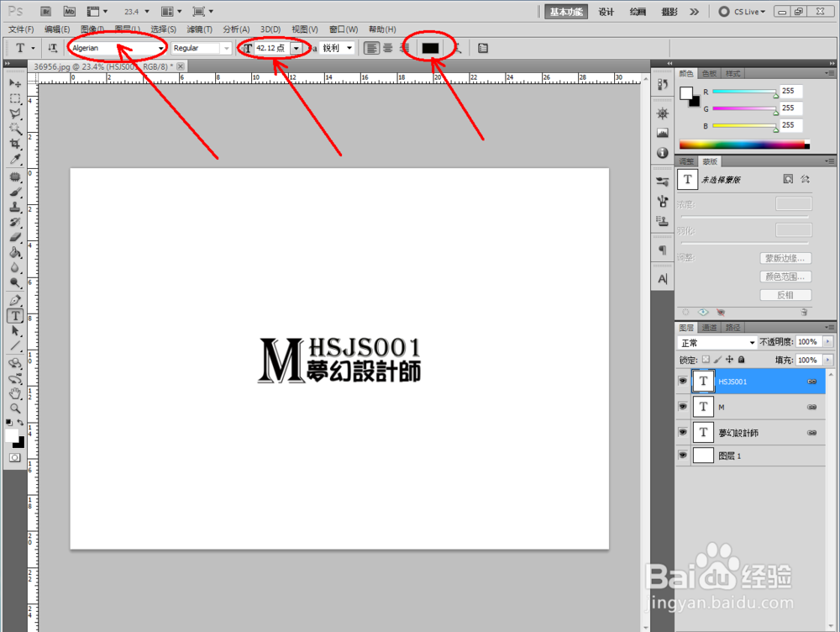This screenshot has width=840, height=632.
Task: Toggle lock transparent pixels
Action: click(x=706, y=360)
